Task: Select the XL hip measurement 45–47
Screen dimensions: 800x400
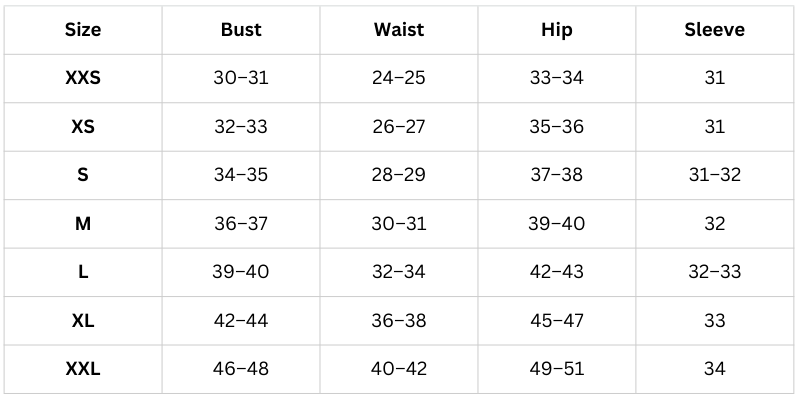Action: [x=556, y=321]
